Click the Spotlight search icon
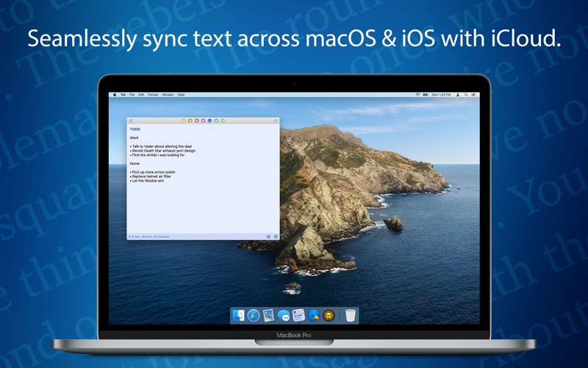588x368 pixels. [x=466, y=95]
